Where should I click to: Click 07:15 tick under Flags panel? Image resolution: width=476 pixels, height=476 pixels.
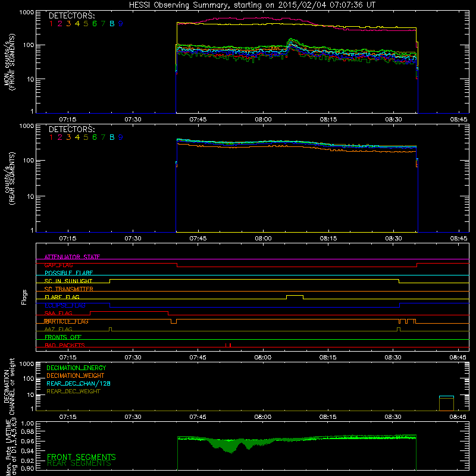click(68, 358)
